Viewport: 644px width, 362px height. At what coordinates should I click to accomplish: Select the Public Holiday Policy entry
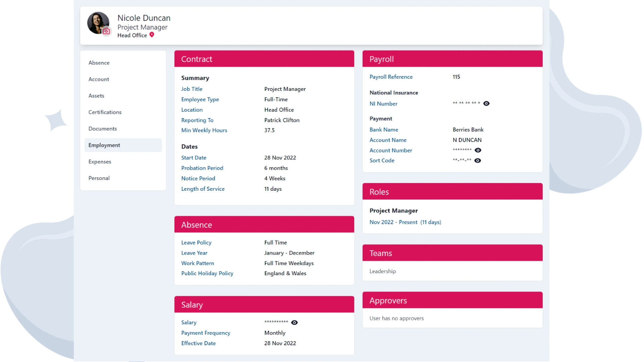[x=207, y=273]
